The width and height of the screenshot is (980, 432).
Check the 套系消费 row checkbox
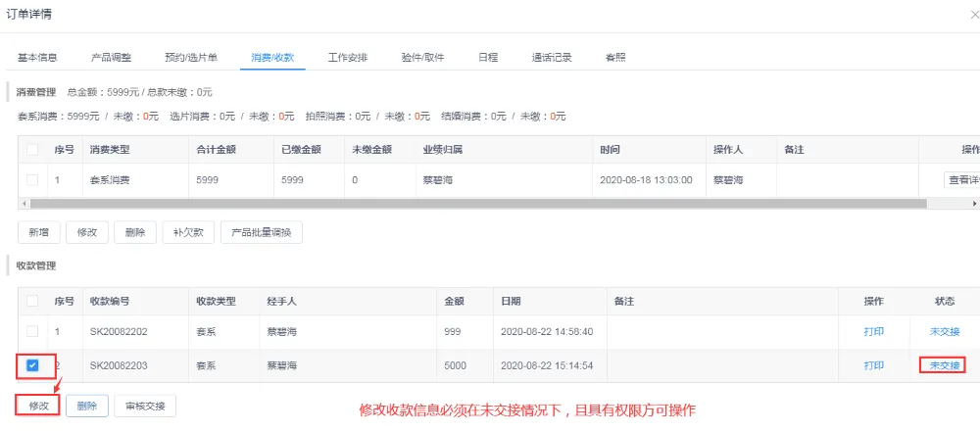coord(32,180)
